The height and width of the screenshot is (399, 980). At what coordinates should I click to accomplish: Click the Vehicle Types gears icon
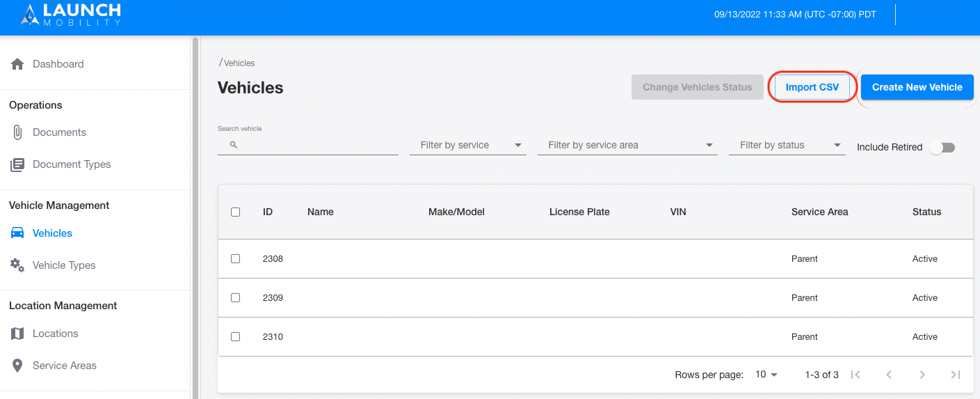(x=17, y=265)
